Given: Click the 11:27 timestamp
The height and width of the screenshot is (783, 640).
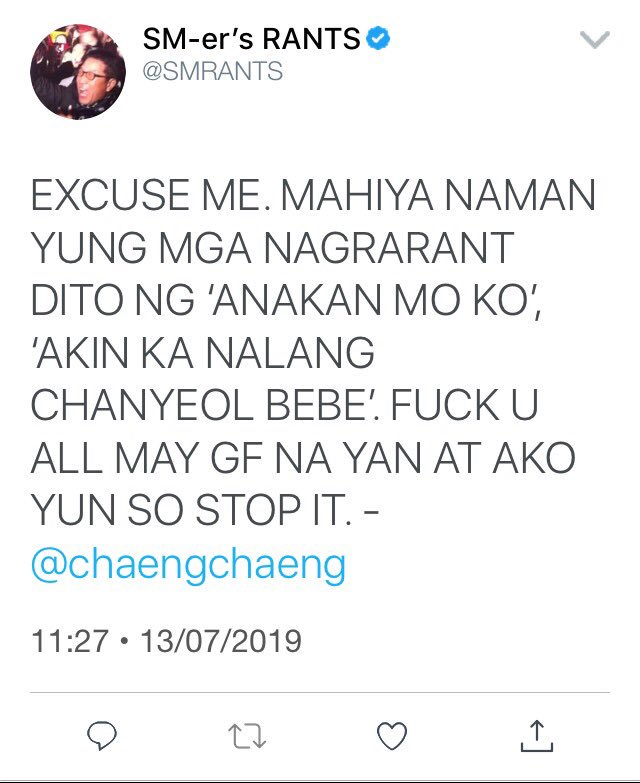Looking at the screenshot, I should [x=69, y=641].
